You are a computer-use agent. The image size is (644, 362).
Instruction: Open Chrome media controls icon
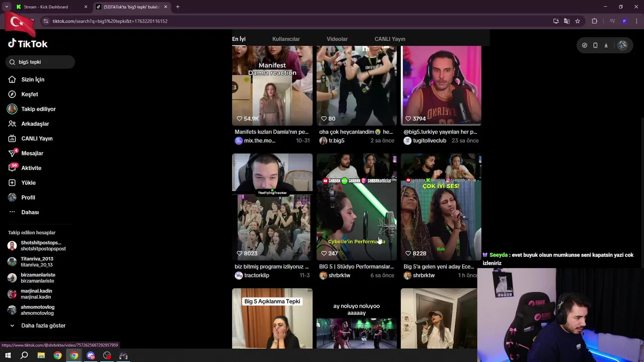click(x=612, y=21)
